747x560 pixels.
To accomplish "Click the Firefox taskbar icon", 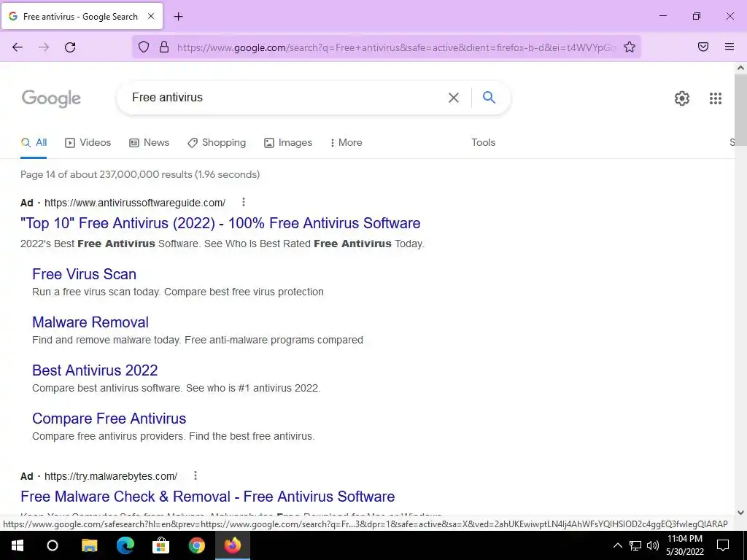I will [x=233, y=545].
